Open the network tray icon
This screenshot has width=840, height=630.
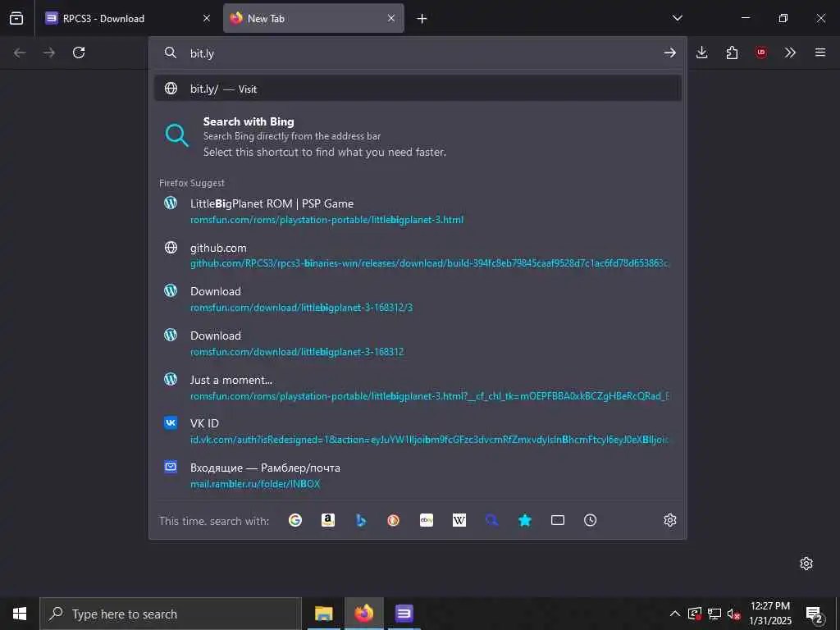tap(714, 614)
